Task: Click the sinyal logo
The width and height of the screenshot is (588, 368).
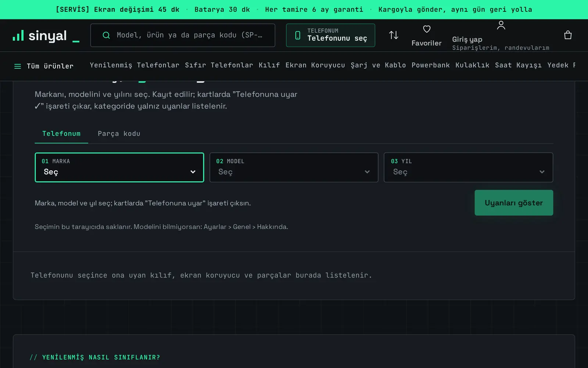Action: [x=46, y=36]
